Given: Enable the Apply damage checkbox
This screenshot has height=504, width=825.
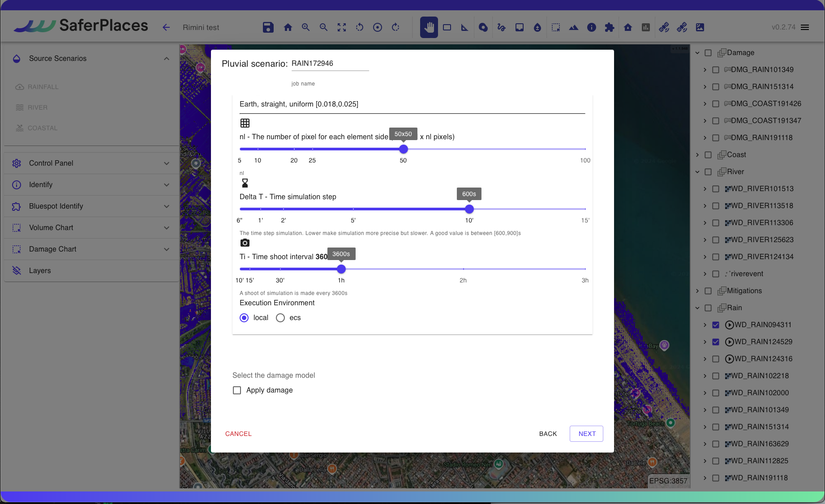Looking at the screenshot, I should [237, 390].
